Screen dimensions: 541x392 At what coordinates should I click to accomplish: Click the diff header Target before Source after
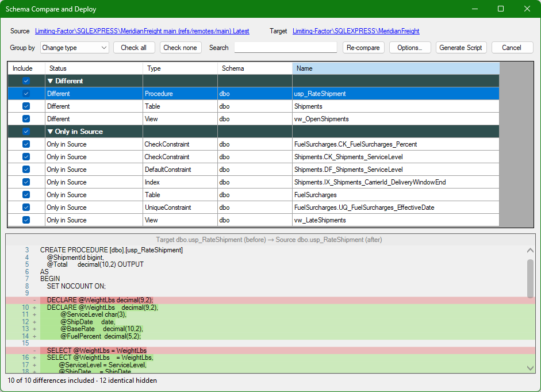click(268, 240)
